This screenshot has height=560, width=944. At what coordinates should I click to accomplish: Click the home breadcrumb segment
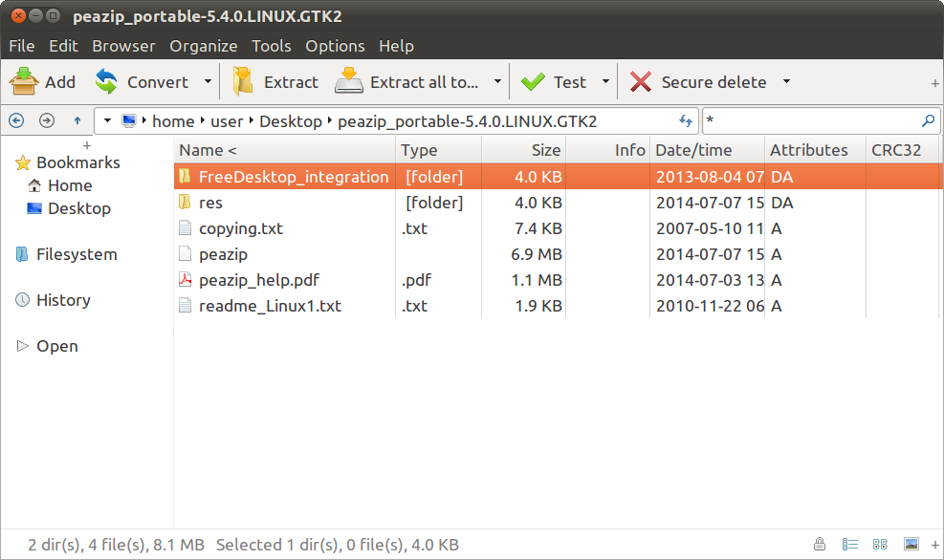tap(173, 121)
